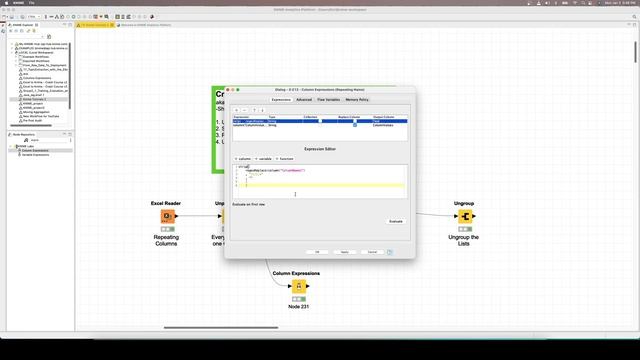Click the Save toolbar icon
Screen dimensions: 640x360
click(x=11, y=17)
